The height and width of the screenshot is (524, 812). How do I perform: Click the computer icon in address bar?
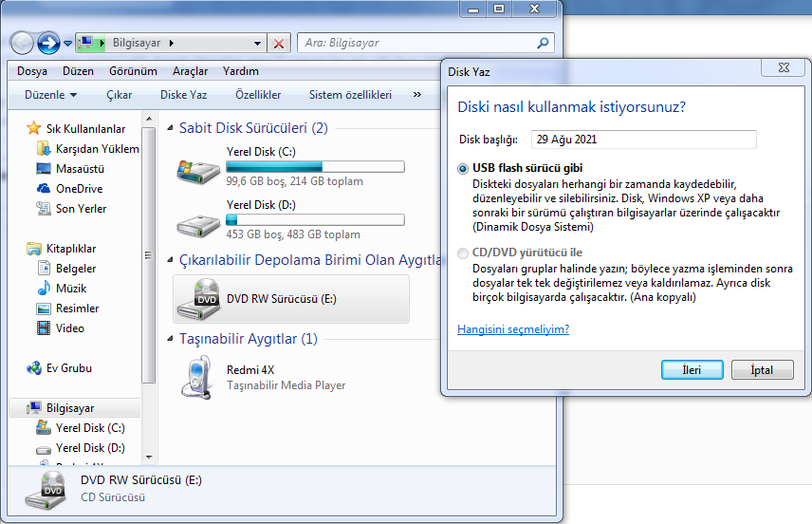click(x=87, y=43)
